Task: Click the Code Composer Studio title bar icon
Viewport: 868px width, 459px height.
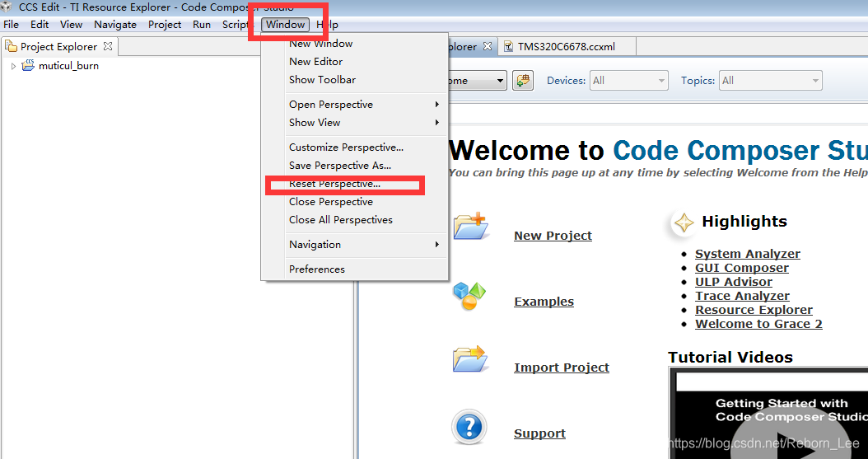Action: click(x=7, y=7)
